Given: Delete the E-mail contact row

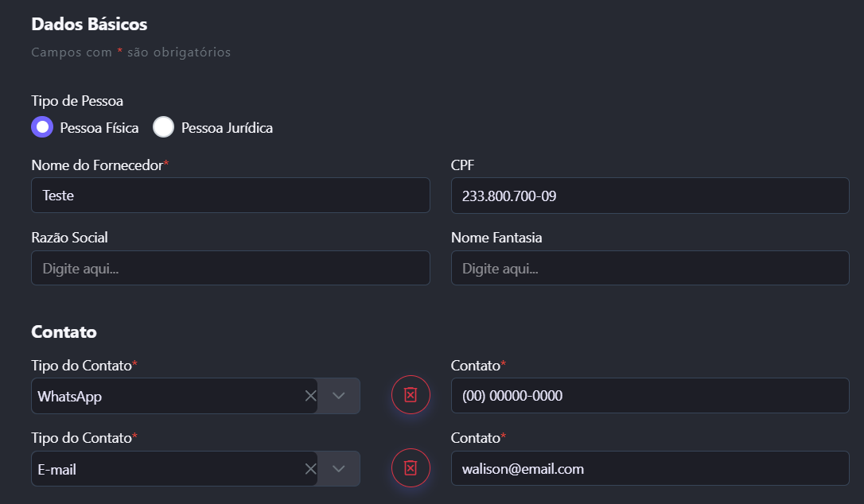Looking at the screenshot, I should pyautogui.click(x=411, y=468).
